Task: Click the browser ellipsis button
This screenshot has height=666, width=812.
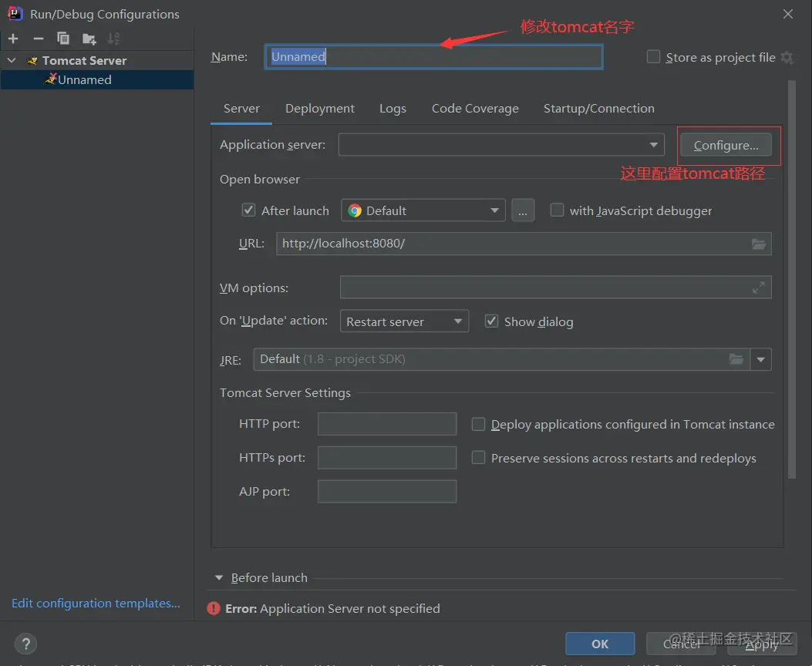Action: pyautogui.click(x=523, y=210)
